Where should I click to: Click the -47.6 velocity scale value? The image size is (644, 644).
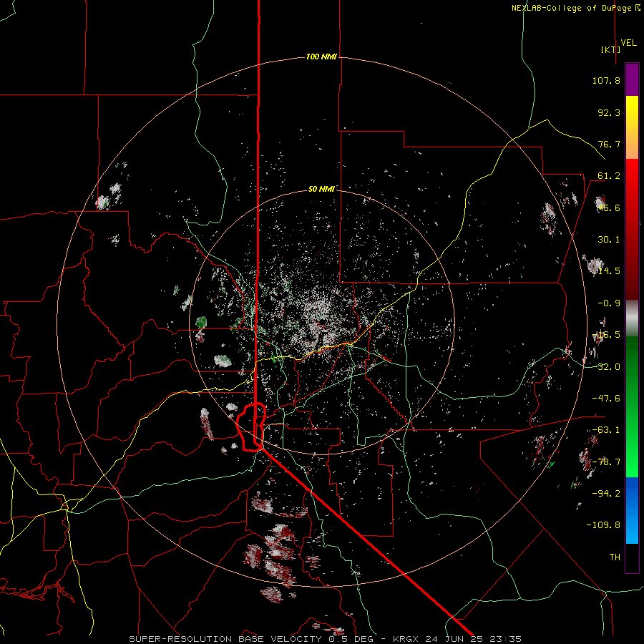coord(606,399)
